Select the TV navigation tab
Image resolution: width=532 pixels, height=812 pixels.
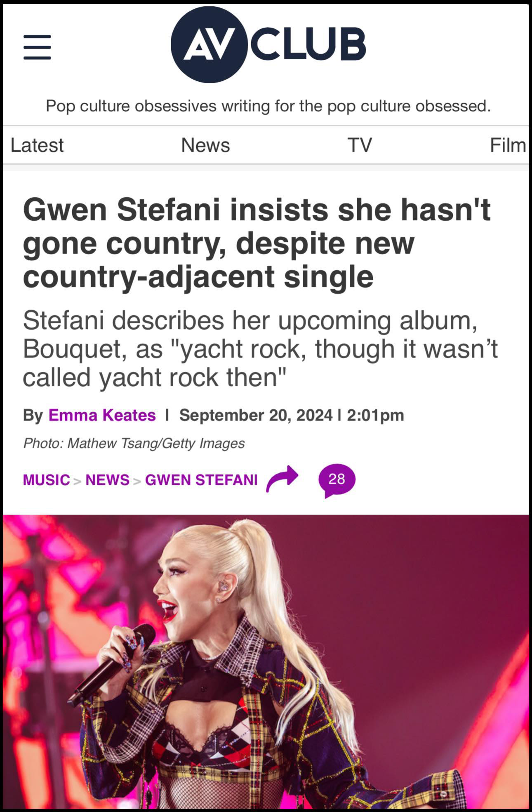(x=360, y=145)
